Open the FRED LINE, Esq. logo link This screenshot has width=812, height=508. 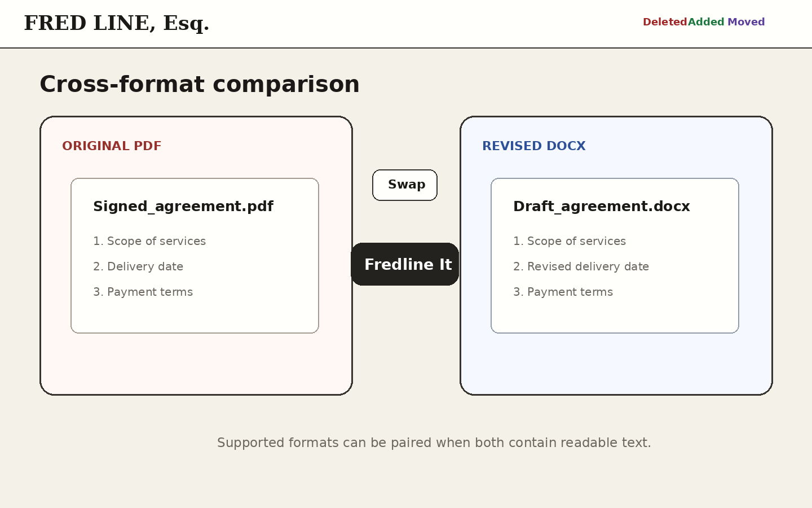(x=117, y=23)
